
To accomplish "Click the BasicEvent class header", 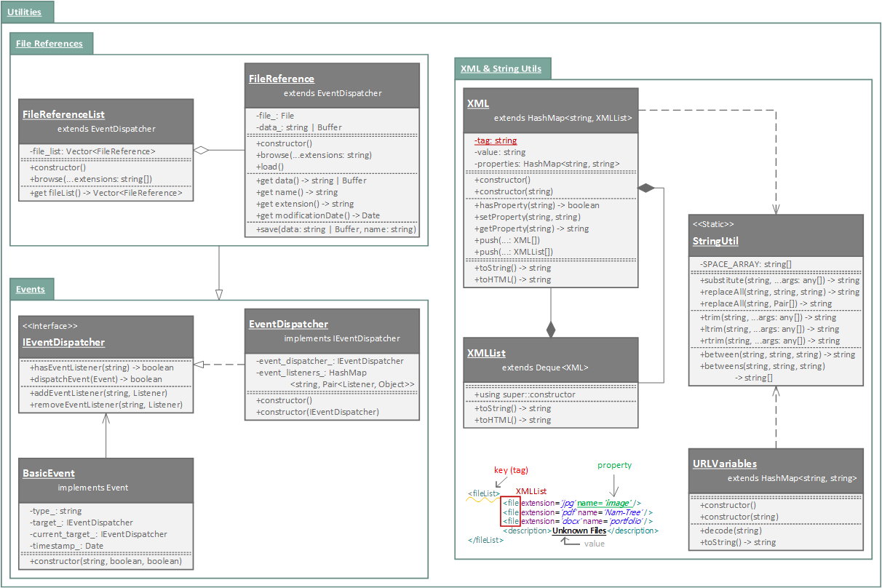I will point(49,473).
